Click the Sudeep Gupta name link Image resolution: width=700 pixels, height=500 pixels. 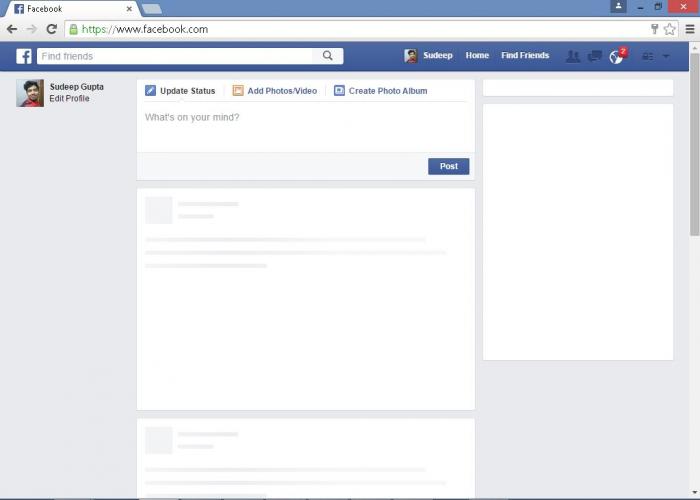click(x=77, y=87)
